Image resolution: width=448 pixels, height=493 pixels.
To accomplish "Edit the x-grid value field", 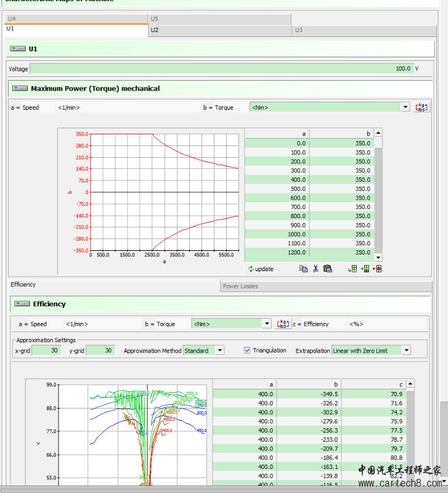I will point(46,350).
